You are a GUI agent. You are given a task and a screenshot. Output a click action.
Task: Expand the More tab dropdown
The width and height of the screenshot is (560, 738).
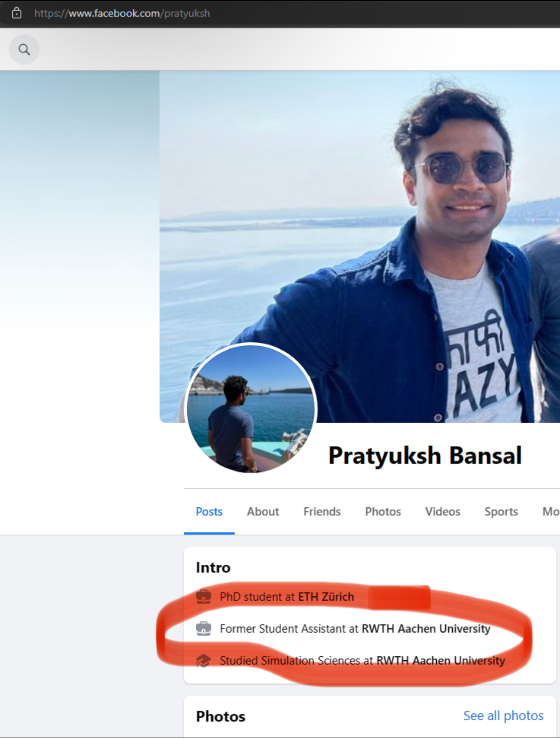[550, 512]
